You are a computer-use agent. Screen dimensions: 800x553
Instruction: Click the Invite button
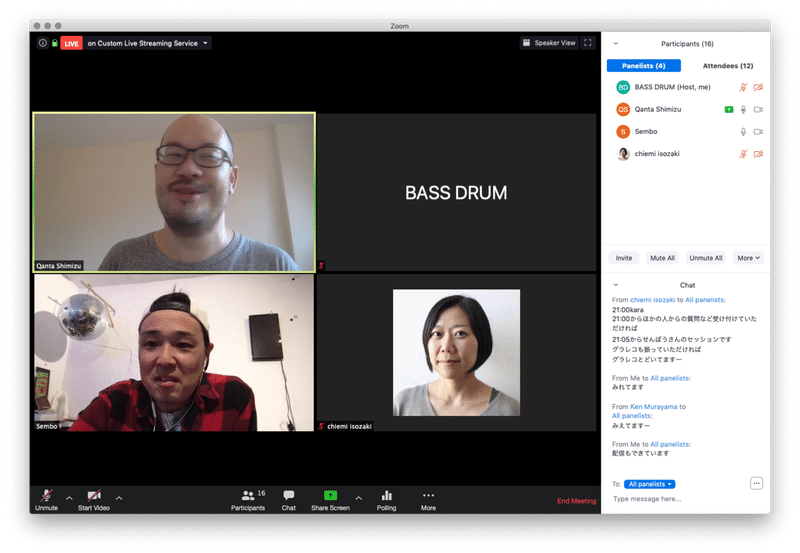point(623,258)
